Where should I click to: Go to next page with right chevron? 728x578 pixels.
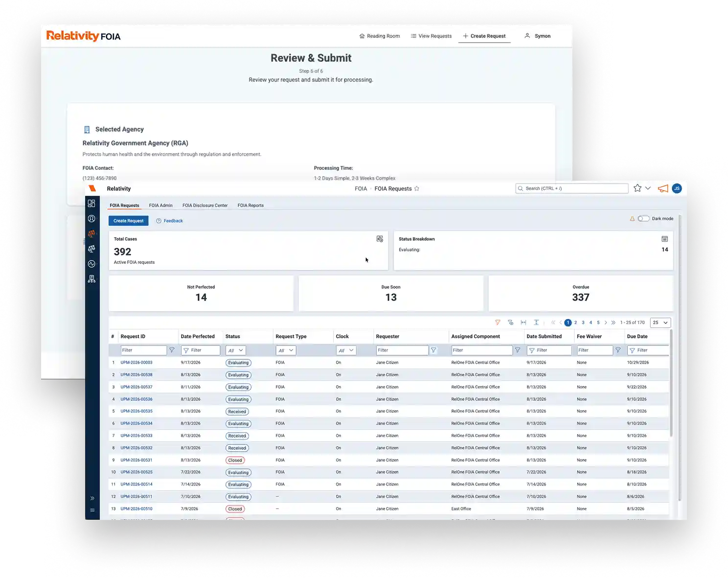point(606,323)
